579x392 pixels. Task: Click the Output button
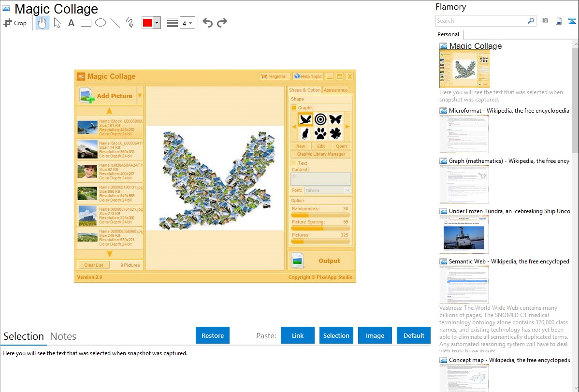320,261
